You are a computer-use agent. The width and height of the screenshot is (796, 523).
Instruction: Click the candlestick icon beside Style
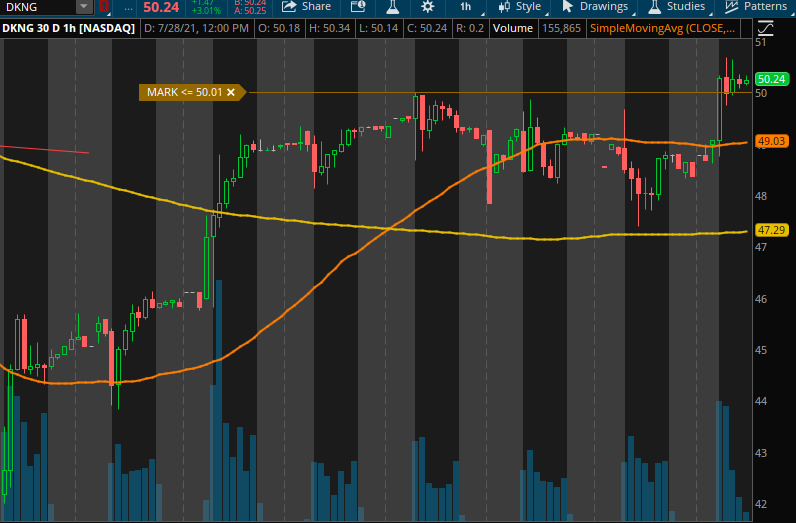tap(504, 7)
